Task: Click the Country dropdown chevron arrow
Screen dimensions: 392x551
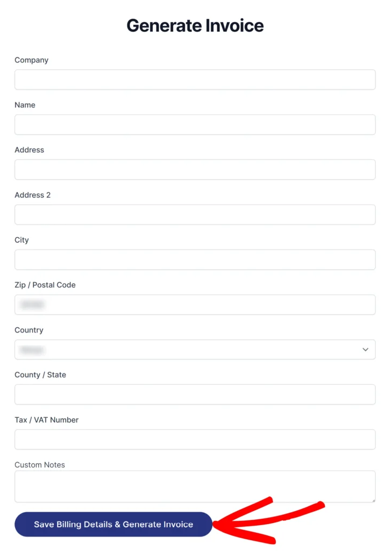Action: pos(366,349)
